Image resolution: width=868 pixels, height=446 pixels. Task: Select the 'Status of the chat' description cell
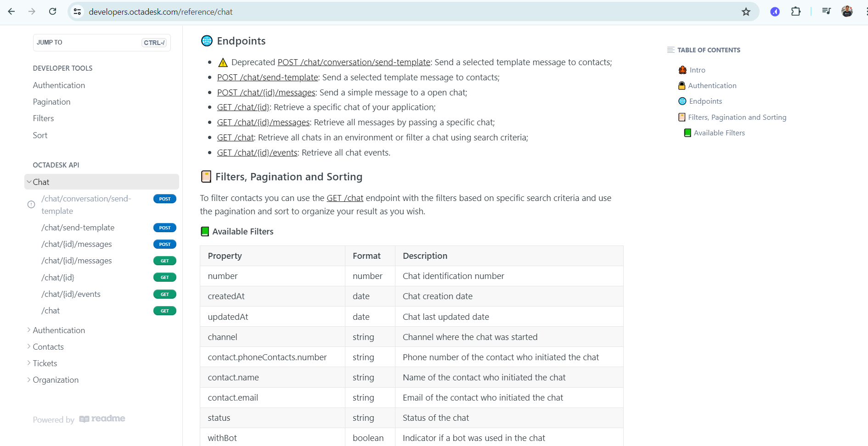pos(509,418)
